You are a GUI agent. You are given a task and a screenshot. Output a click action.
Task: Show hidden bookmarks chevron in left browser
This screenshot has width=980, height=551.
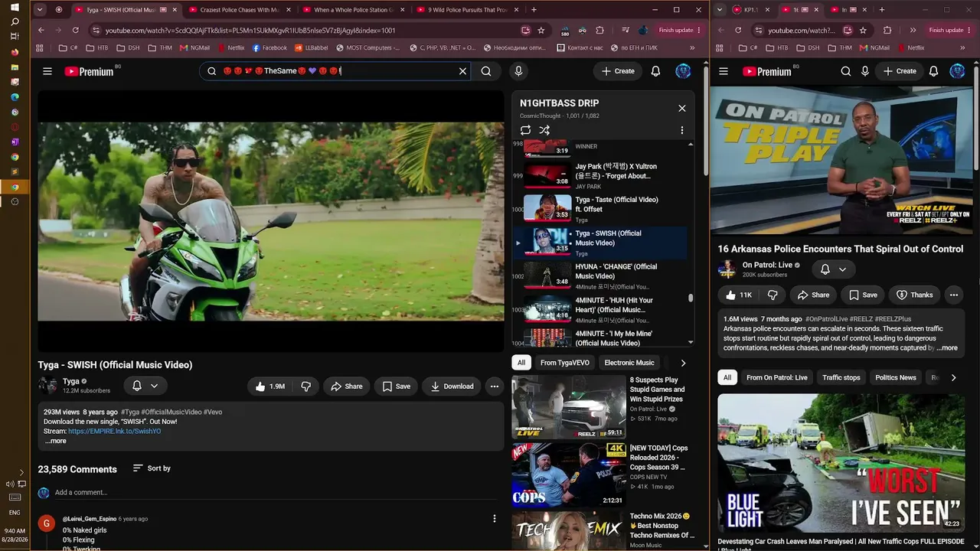(692, 47)
